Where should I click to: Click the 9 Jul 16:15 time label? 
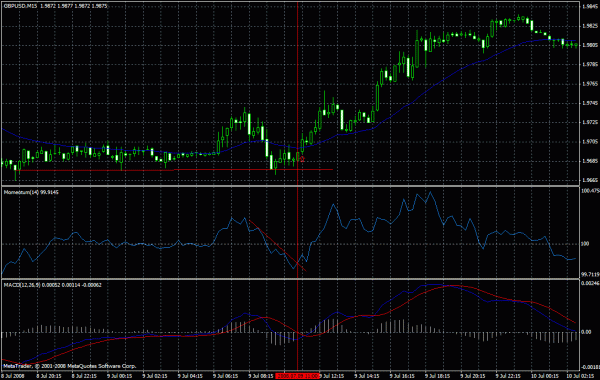point(403,376)
